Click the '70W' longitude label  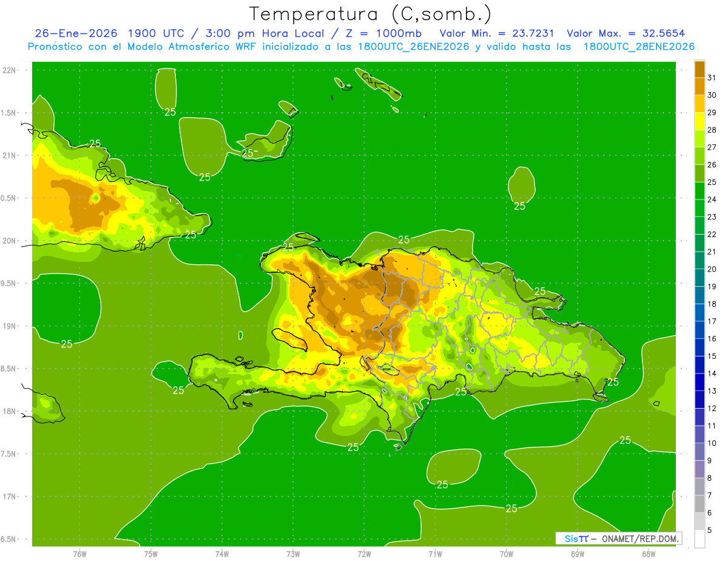[507, 554]
